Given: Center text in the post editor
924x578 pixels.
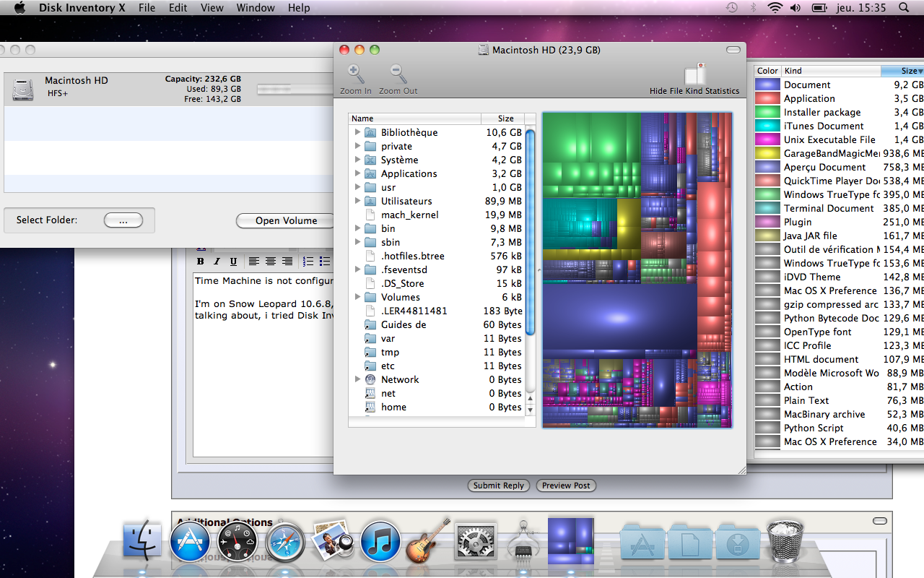Looking at the screenshot, I should 271,262.
